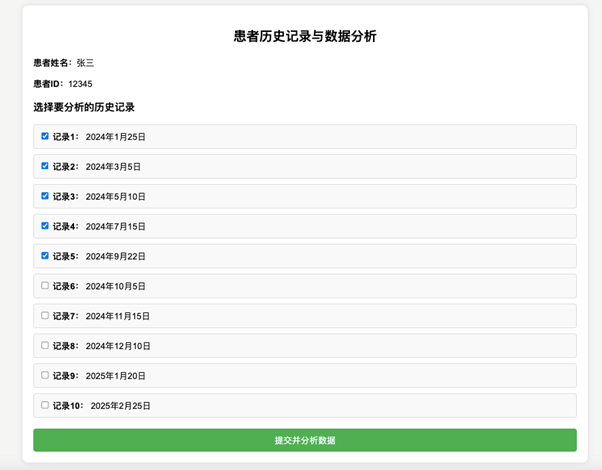This screenshot has width=602, height=470.
Task: Click the date 2024年5月10日
Action: (x=115, y=197)
